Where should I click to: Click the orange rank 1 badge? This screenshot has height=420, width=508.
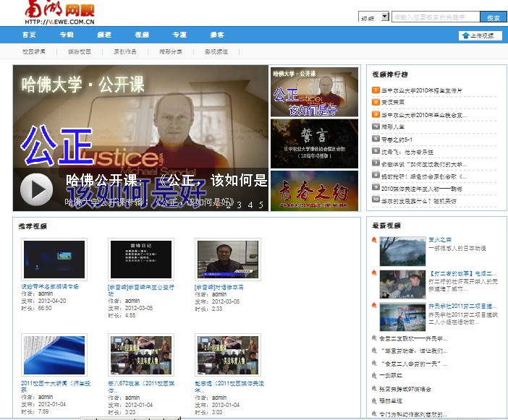tap(376, 90)
